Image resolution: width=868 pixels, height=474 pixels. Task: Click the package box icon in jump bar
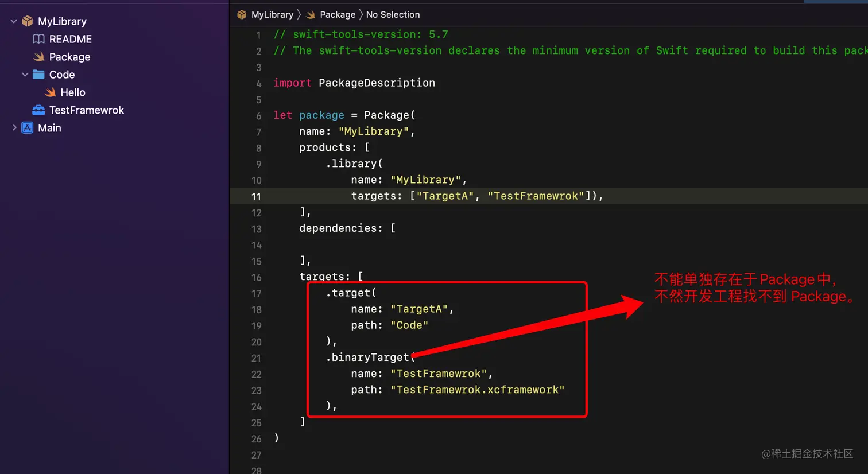pyautogui.click(x=242, y=14)
